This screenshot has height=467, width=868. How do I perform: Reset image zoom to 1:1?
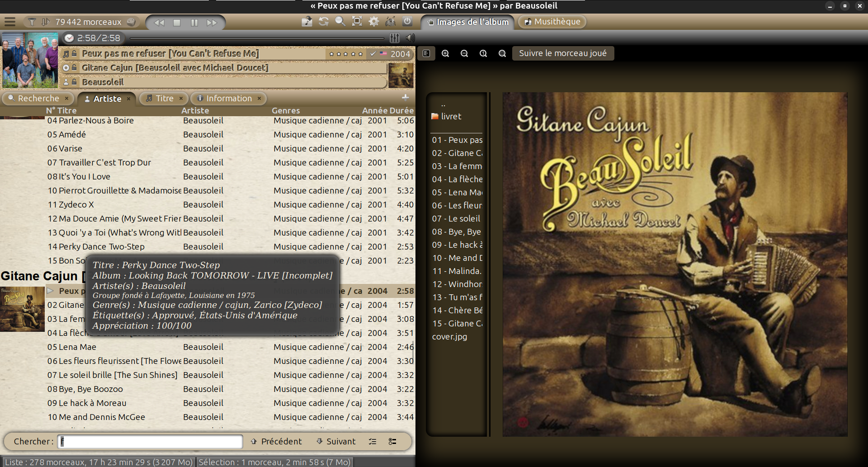483,53
